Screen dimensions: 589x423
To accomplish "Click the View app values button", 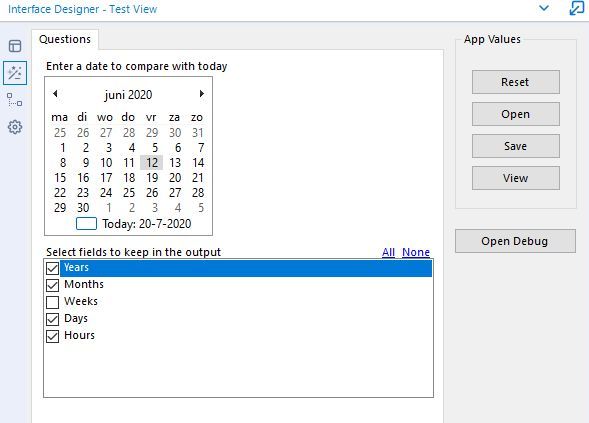I will (x=515, y=178).
